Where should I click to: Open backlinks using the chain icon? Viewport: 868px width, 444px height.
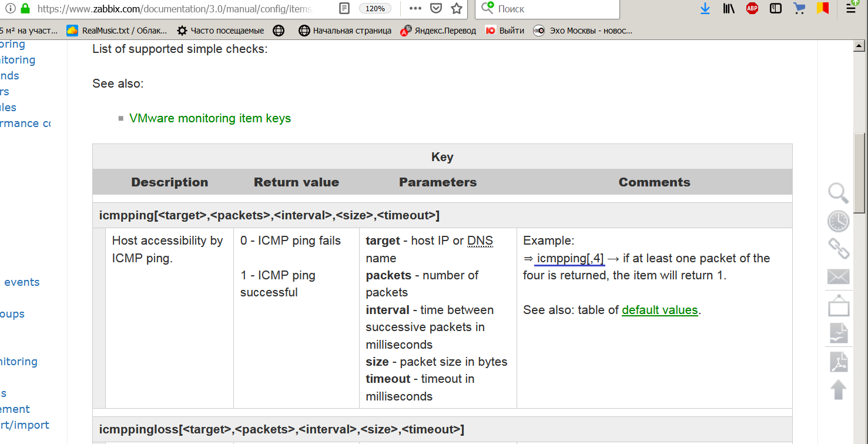pyautogui.click(x=839, y=249)
